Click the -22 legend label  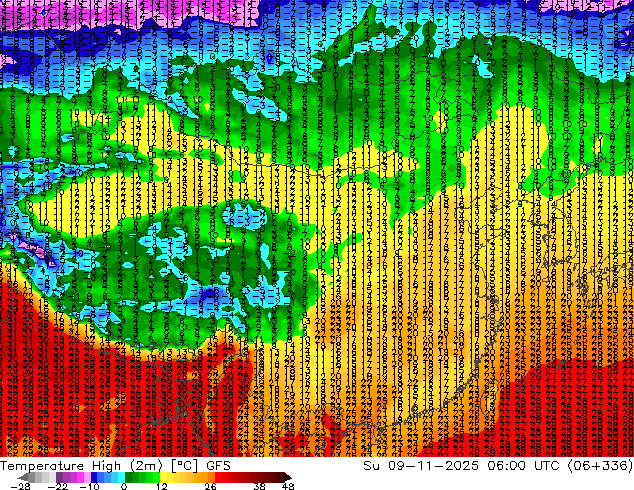pyautogui.click(x=58, y=486)
